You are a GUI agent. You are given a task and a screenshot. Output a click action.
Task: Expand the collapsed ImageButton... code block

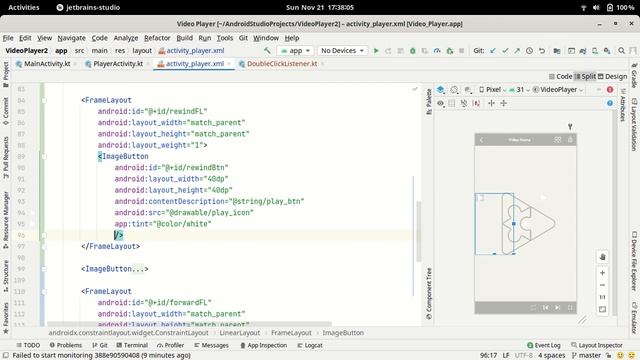pyautogui.click(x=114, y=269)
